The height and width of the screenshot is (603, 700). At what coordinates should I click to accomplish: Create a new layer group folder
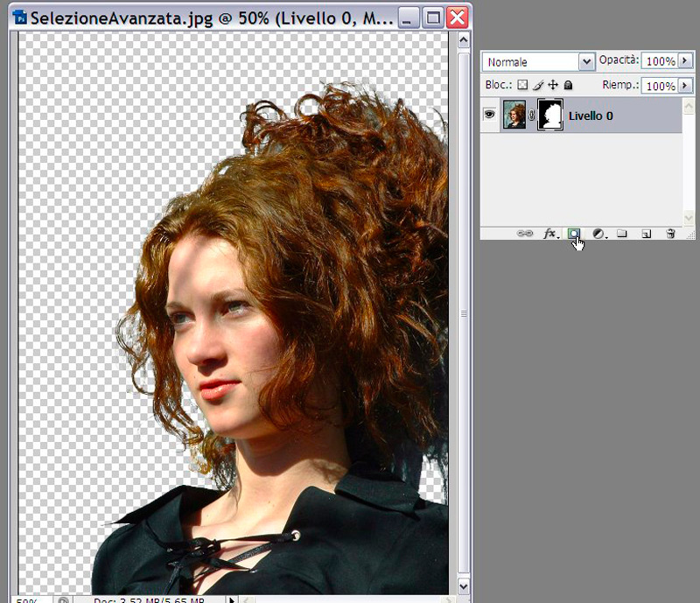point(622,234)
